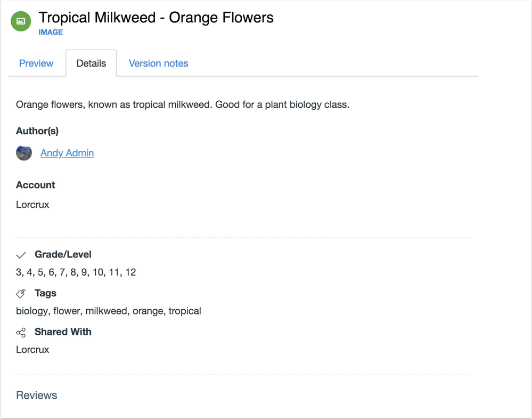Click the green image resource icon
Screen dimensions: 532x419
click(21, 22)
